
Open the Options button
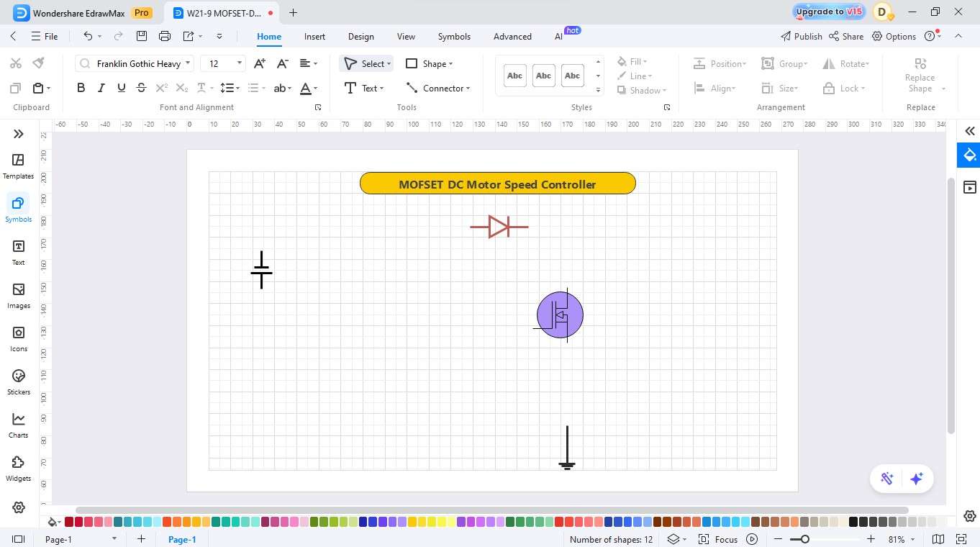click(894, 36)
